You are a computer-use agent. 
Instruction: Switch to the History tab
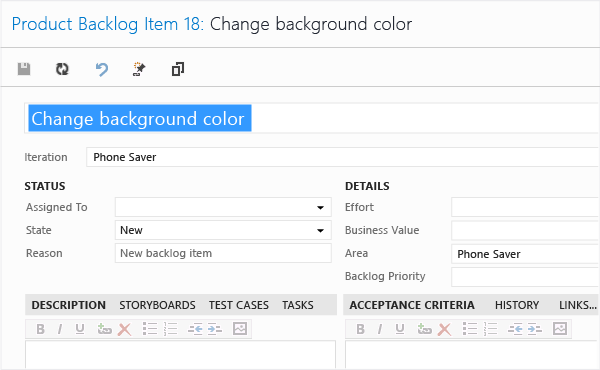(517, 305)
